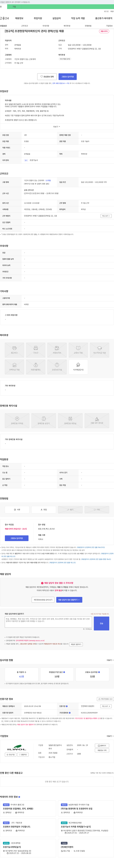114x868 pixels.
Task: Click the 열람제한 button
Action: click(23, 755)
